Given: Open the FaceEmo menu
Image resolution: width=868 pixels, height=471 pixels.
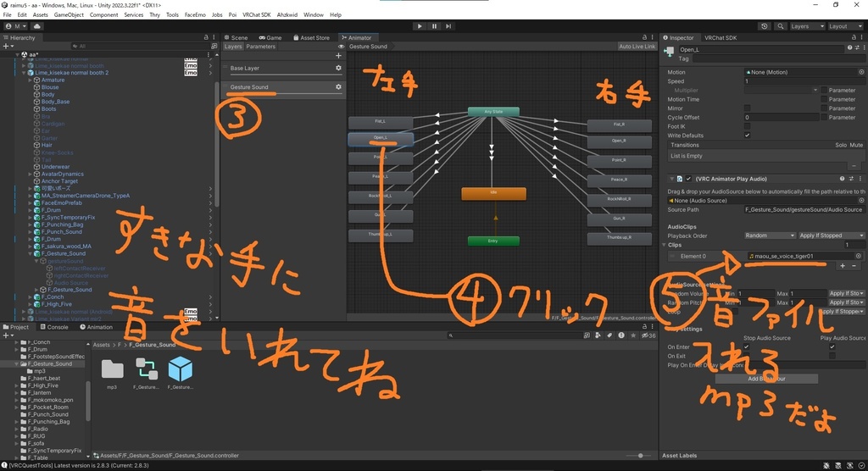Looking at the screenshot, I should click(x=195, y=15).
